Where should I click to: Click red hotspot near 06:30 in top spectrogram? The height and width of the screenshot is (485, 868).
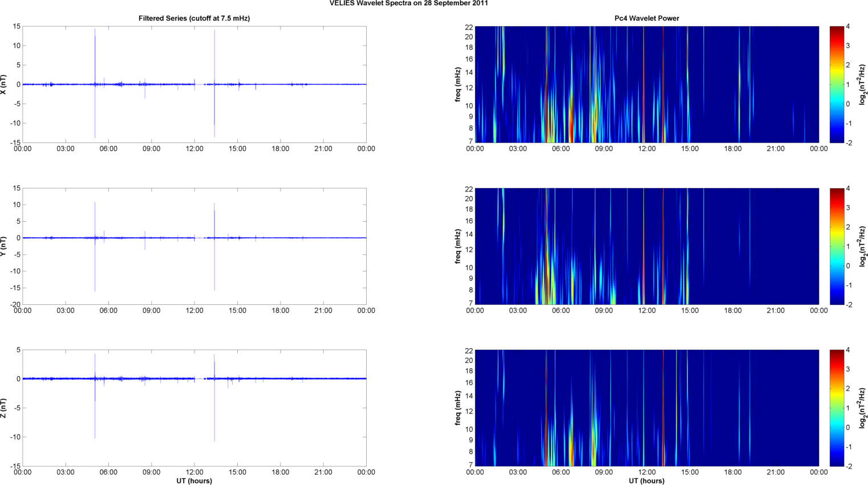pyautogui.click(x=571, y=128)
